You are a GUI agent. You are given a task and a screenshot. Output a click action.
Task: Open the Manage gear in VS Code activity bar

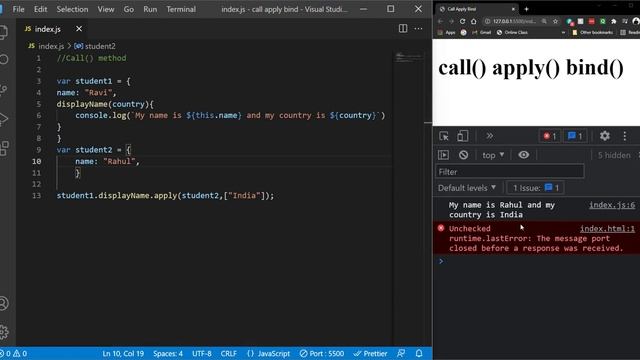click(x=4, y=332)
